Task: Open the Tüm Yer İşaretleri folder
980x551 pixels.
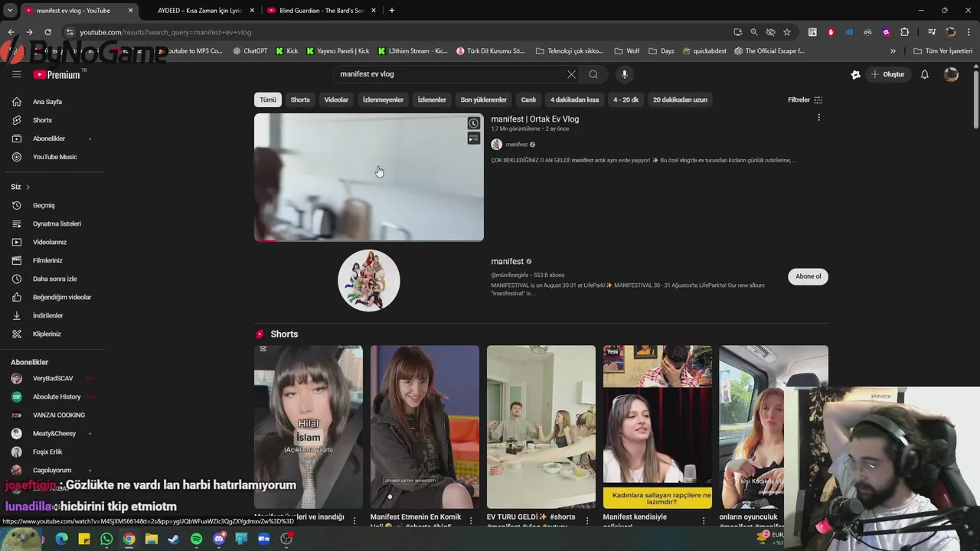Action: (x=943, y=51)
